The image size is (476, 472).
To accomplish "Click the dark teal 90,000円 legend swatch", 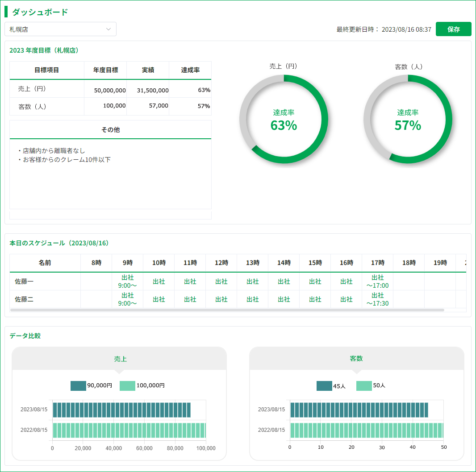I will pyautogui.click(x=78, y=385).
